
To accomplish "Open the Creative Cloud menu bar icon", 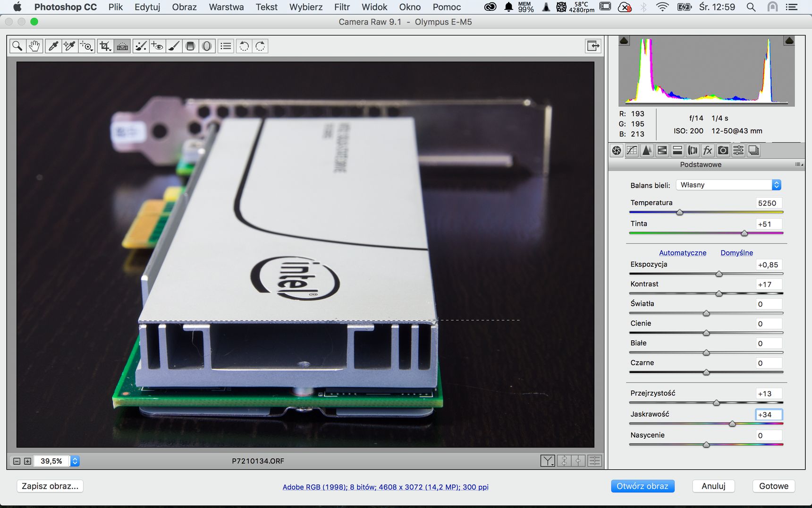I will coord(490,7).
